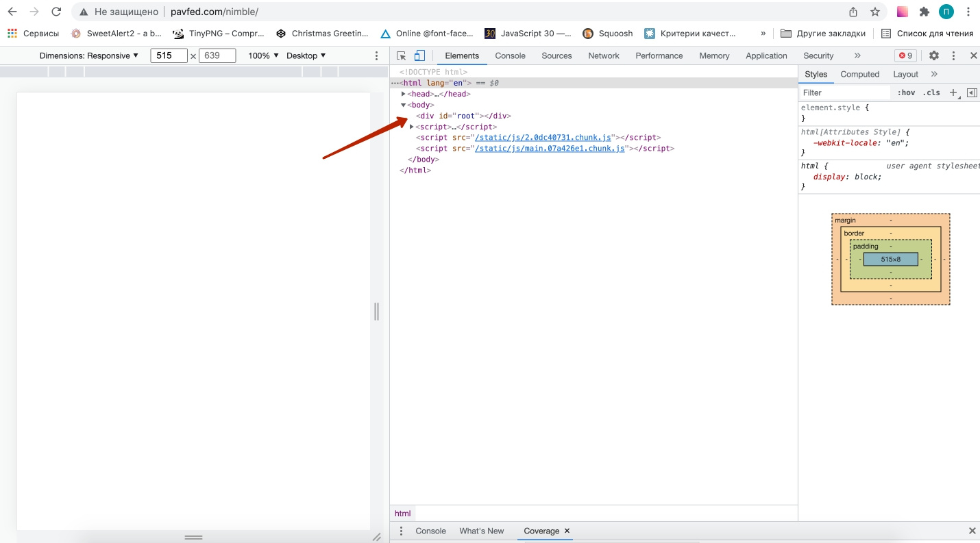Open TinyPNG bookmark
The height and width of the screenshot is (543, 980).
pos(219,33)
